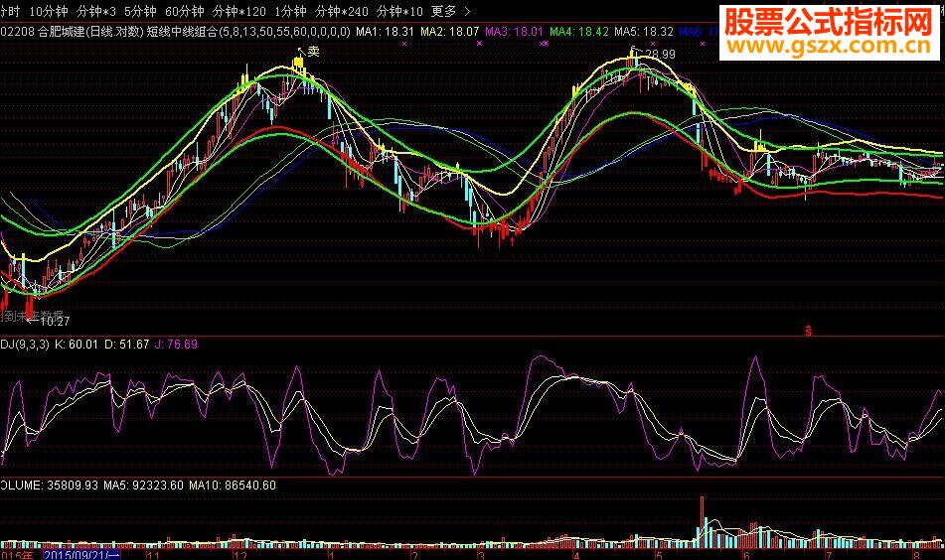This screenshot has height=560, width=945.
Task: Click the K: 60.01 value
Action: click(76, 345)
